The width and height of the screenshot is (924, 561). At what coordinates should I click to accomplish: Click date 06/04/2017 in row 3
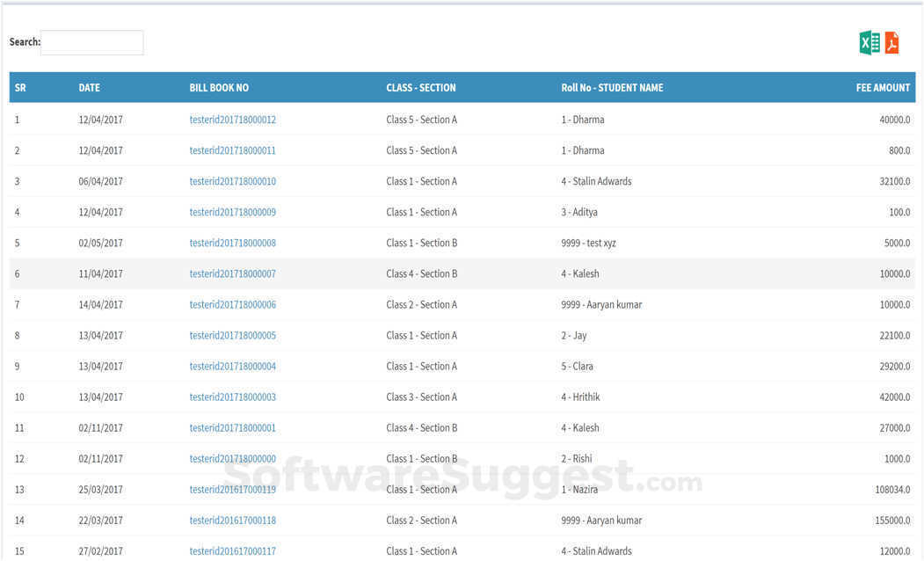[x=101, y=181]
